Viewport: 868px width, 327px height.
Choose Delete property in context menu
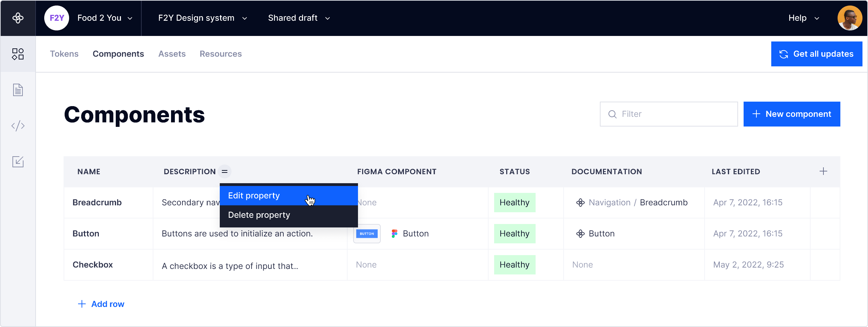pos(259,215)
